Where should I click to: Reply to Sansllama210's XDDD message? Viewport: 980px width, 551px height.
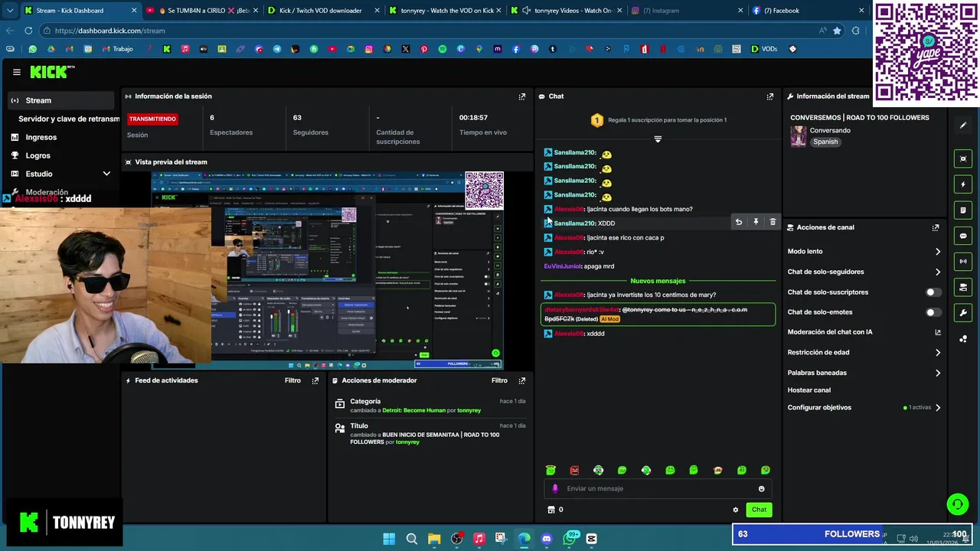(739, 222)
